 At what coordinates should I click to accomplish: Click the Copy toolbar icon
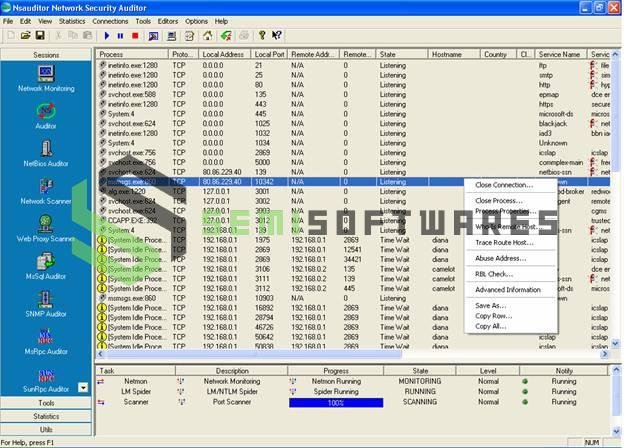[x=73, y=35]
